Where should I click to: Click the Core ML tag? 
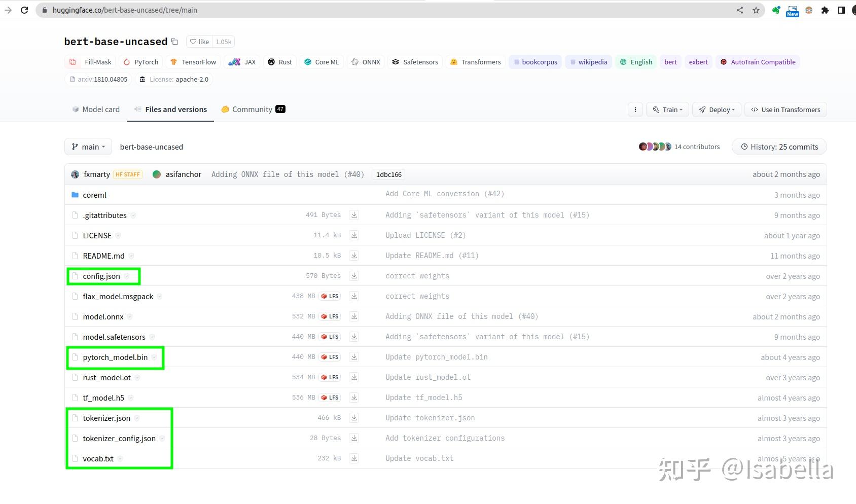(x=322, y=62)
